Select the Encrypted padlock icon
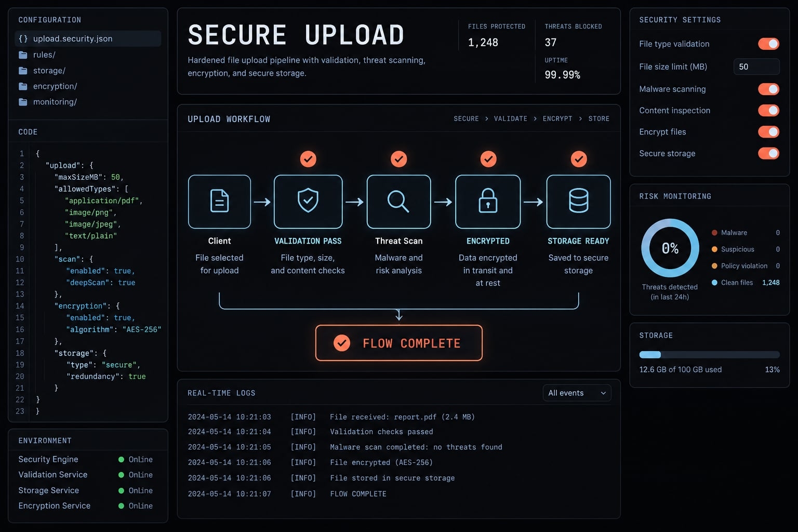The width and height of the screenshot is (798, 532). 488,201
